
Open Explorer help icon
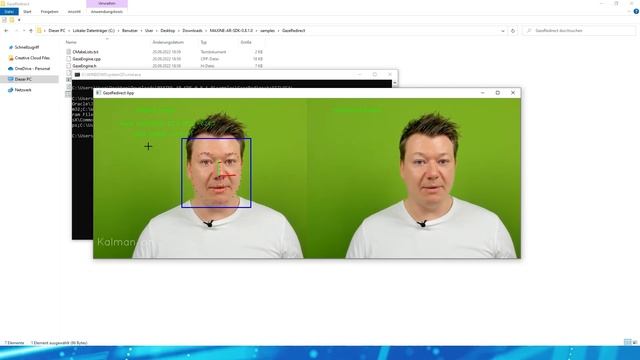point(636,11)
